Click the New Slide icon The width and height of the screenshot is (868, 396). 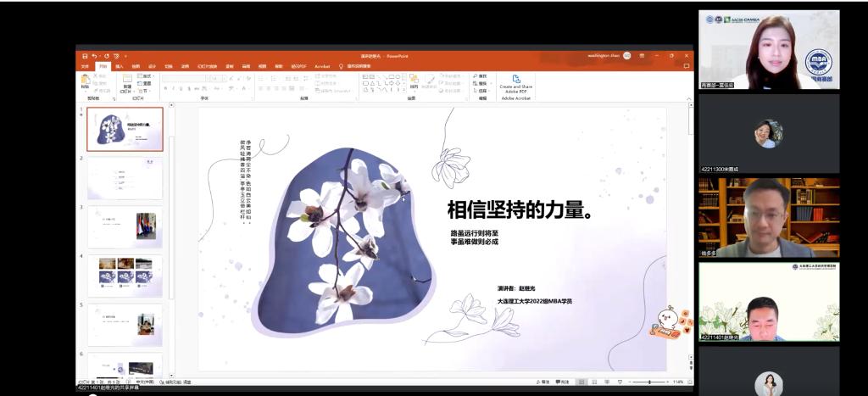pos(127,81)
